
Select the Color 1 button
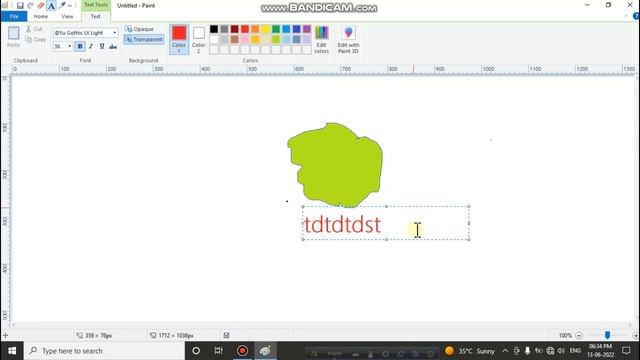(x=179, y=39)
